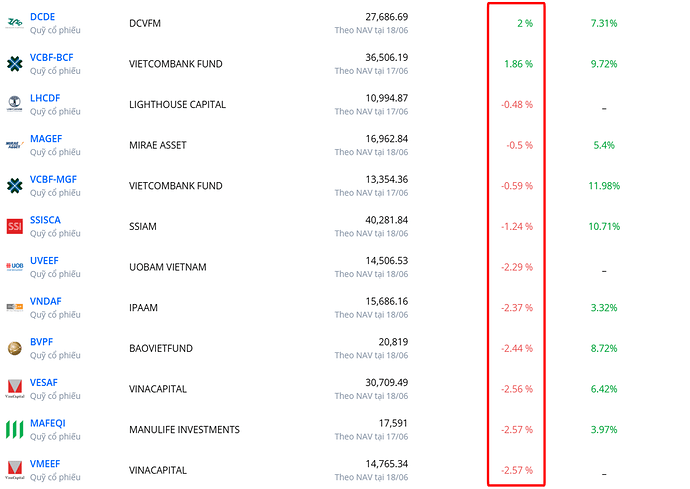Open the DCDE fund link
Viewport: 690px width, 489px height.
44,17
